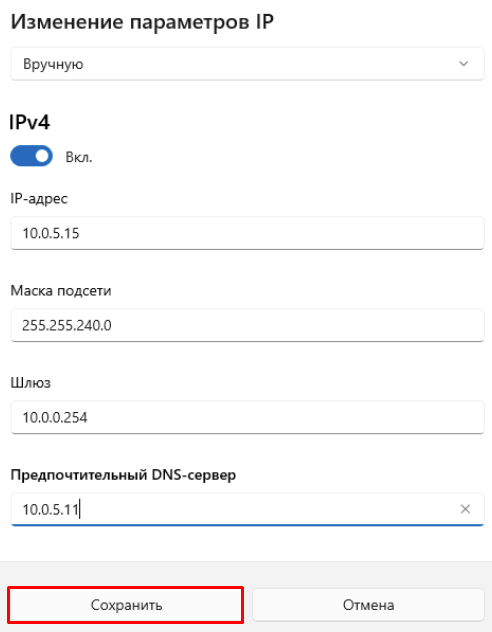Click the Вкл. label beside IPv4 switch

(x=79, y=157)
